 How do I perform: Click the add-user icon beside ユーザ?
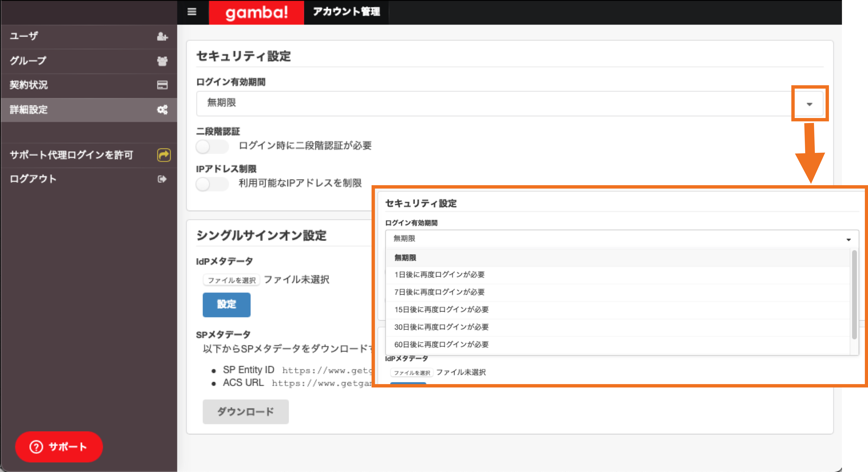[x=163, y=36]
